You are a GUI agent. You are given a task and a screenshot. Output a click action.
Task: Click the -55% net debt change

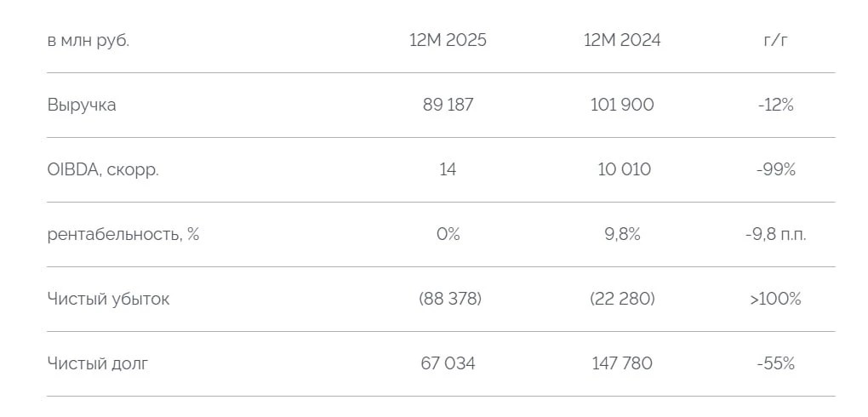(x=775, y=364)
